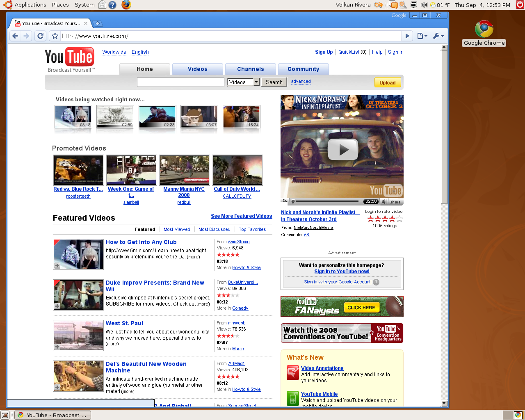Select the YouTube Mobile green icon
525x420 pixels.
292,398
